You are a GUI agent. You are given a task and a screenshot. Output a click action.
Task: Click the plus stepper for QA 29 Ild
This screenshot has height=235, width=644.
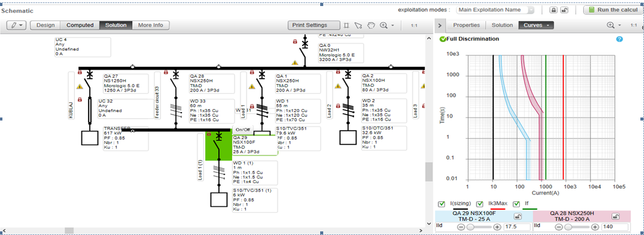[x=497, y=227]
